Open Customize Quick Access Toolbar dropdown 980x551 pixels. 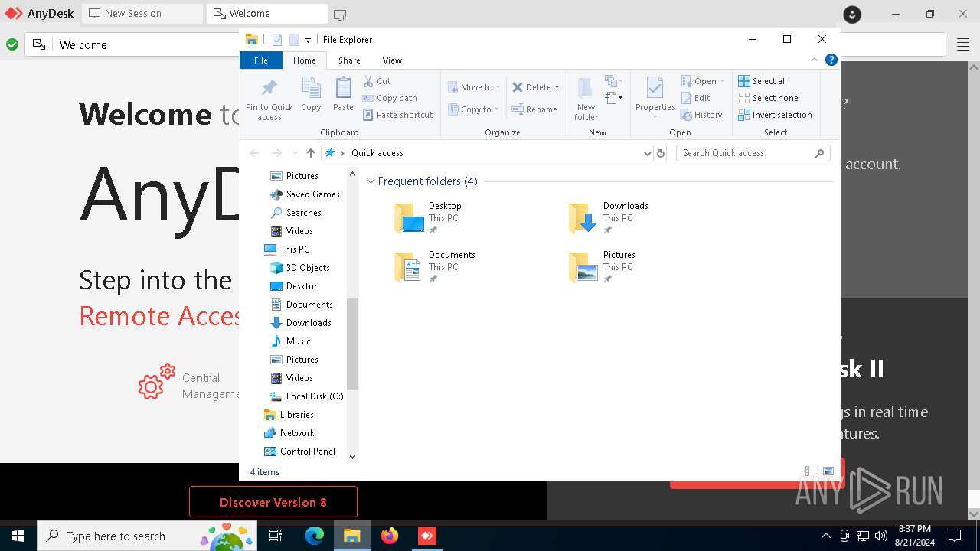coord(308,40)
